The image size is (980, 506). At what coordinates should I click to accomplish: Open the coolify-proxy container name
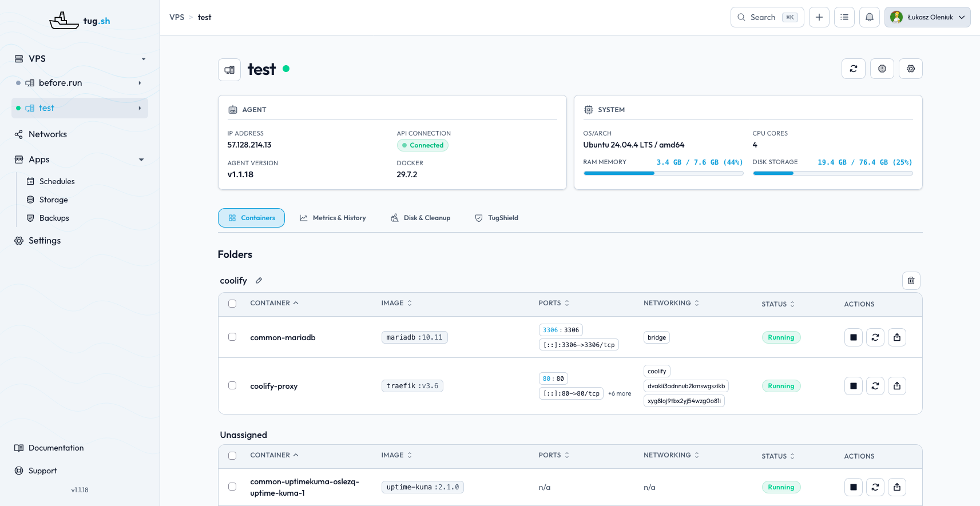[x=273, y=386]
